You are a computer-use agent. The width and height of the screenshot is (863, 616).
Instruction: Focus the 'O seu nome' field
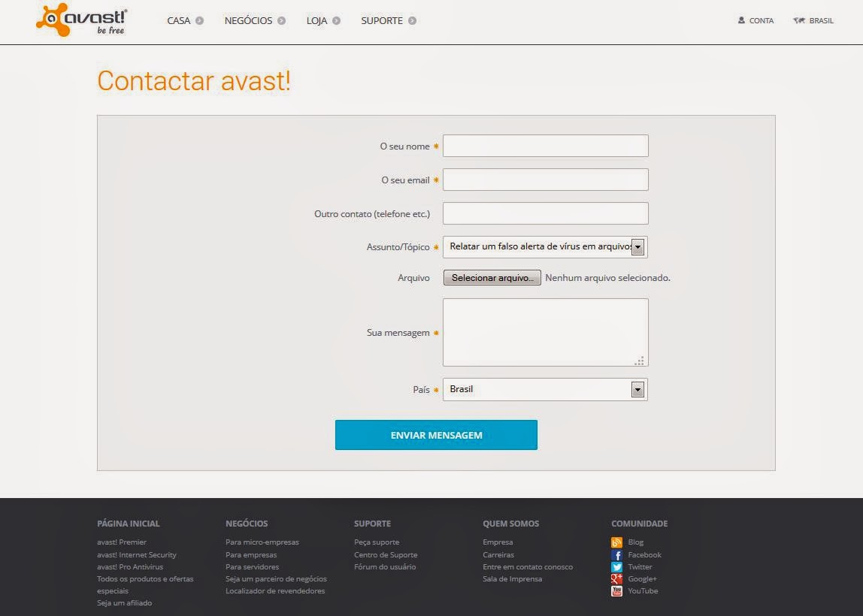click(546, 146)
